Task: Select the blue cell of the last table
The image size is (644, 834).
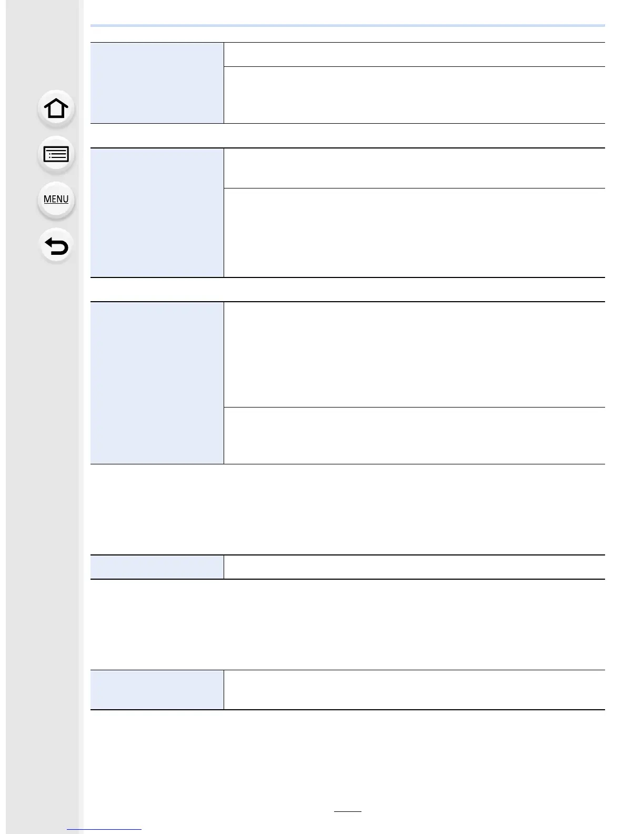Action: 157,690
